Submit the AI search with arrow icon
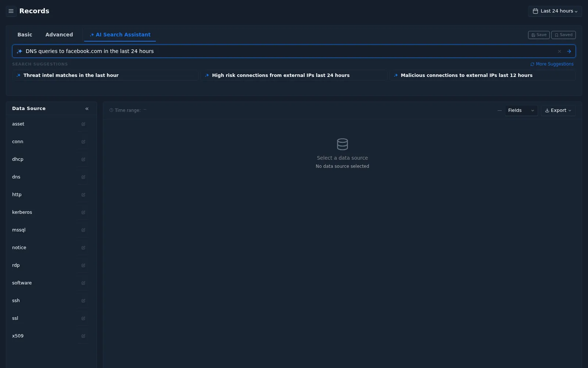Screen dimensions: 588x368 (x=569, y=52)
